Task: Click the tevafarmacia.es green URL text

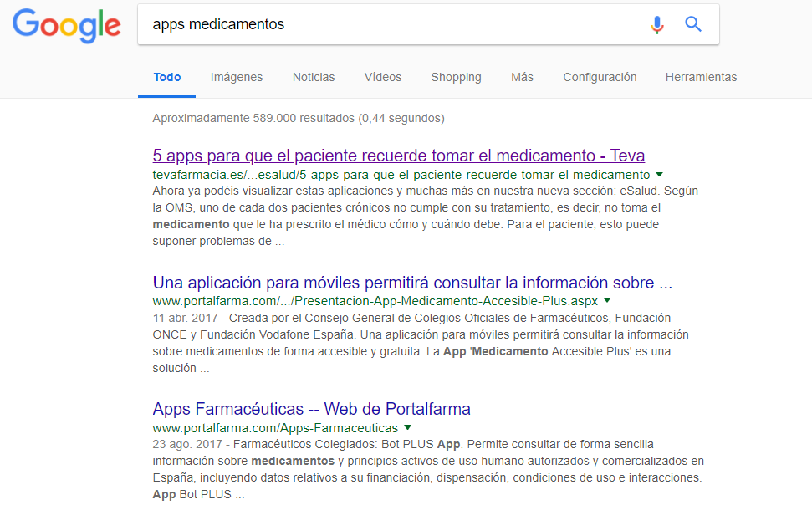Action: [x=401, y=175]
